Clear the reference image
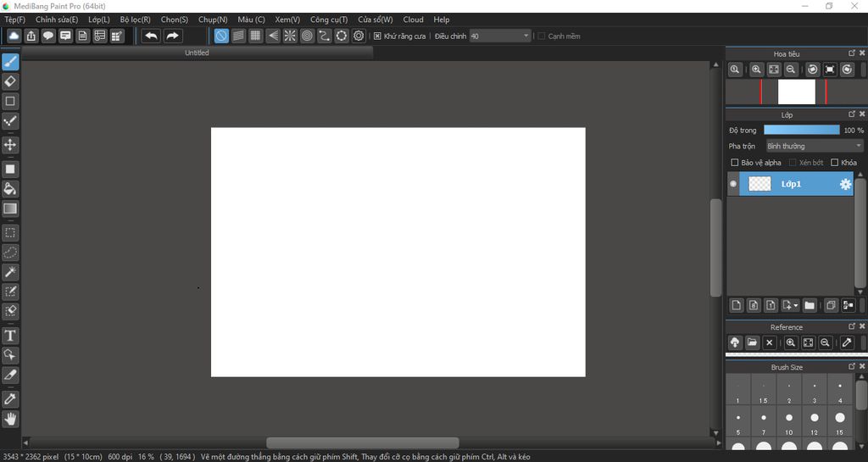This screenshot has width=868, height=462. (x=769, y=342)
